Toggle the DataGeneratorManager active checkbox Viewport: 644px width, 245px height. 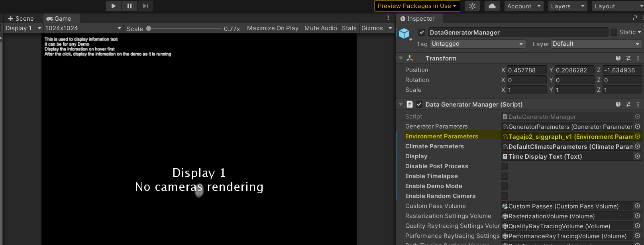click(422, 32)
